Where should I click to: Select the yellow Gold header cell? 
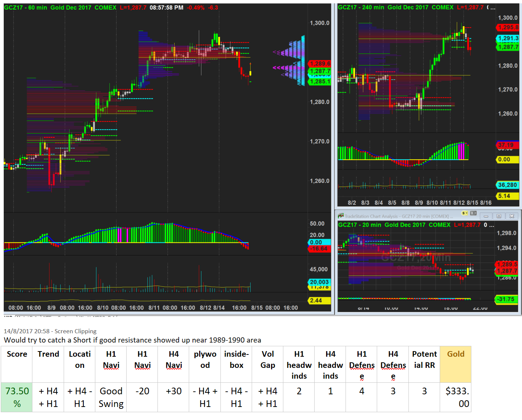click(455, 365)
